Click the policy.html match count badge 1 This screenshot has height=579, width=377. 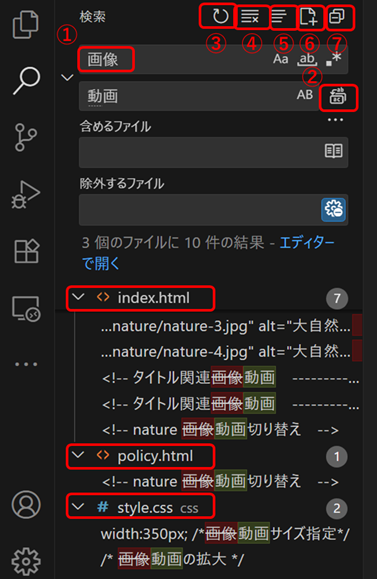tap(337, 457)
